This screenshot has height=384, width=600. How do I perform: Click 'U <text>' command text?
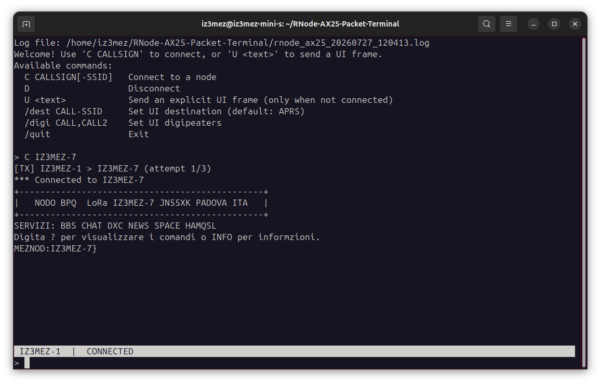tap(45, 100)
